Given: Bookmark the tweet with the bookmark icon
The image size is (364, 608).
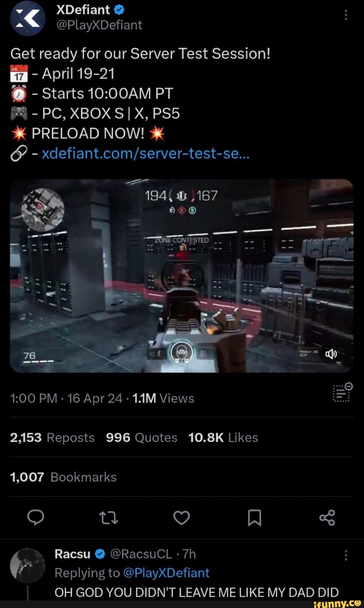Looking at the screenshot, I should coord(254,518).
